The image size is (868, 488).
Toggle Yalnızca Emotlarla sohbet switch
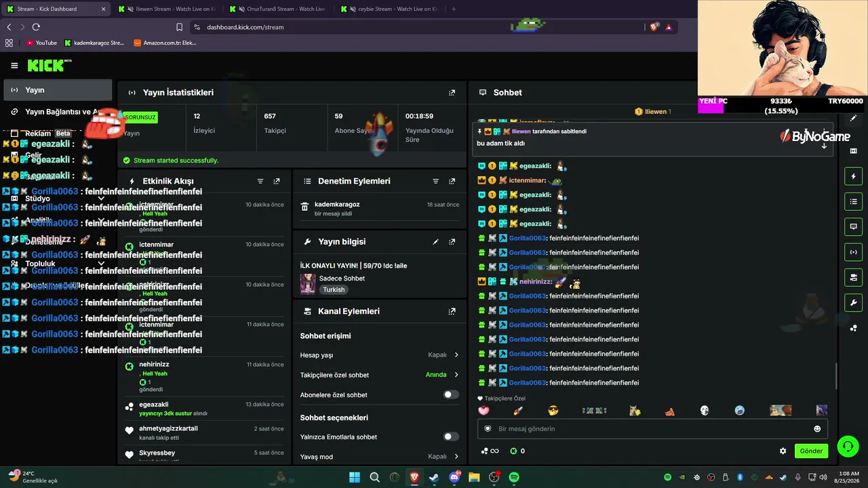[451, 436]
